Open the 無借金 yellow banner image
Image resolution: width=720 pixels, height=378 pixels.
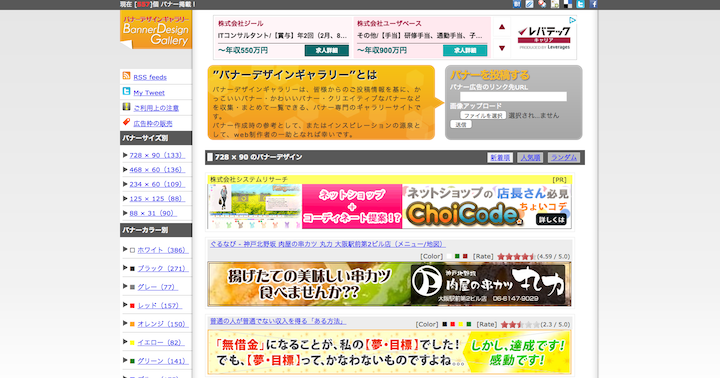click(389, 352)
